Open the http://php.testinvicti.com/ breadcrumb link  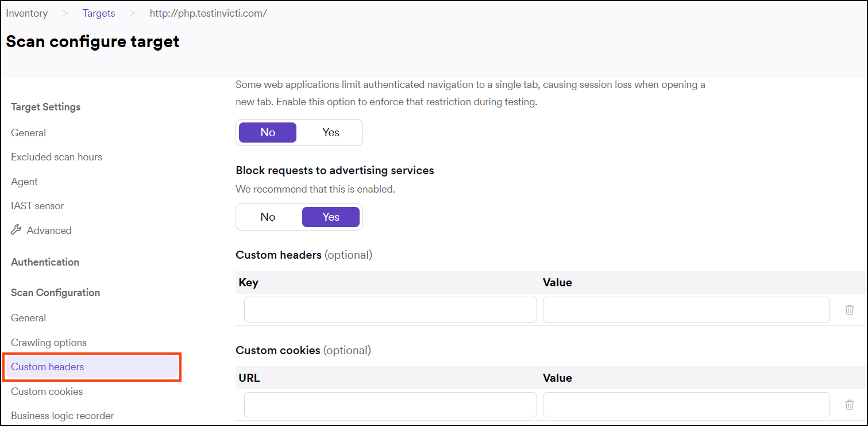coord(208,13)
